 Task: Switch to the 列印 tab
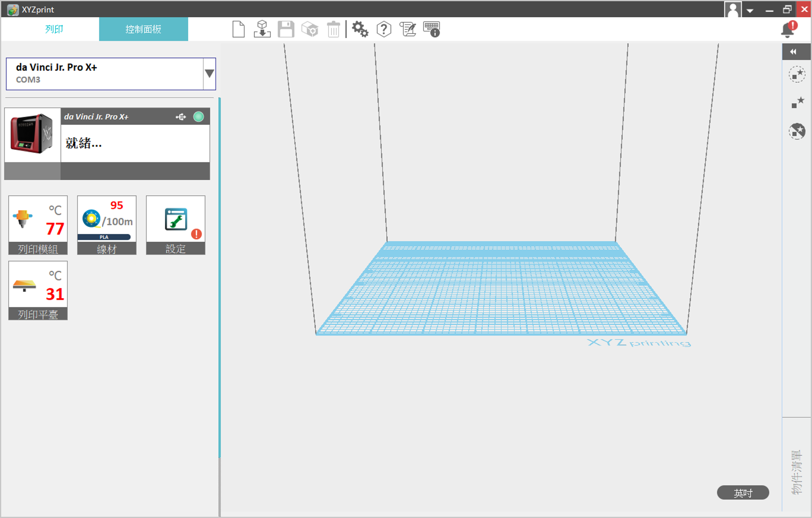[x=54, y=29]
